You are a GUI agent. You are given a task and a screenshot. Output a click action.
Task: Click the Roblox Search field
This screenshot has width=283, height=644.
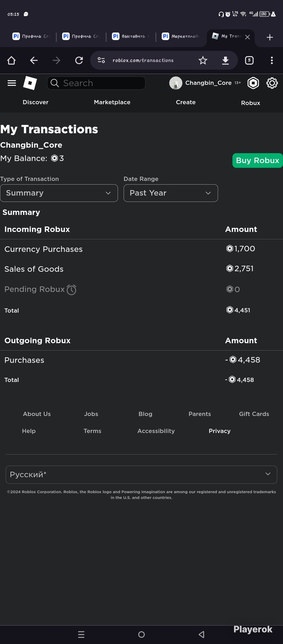coord(96,83)
